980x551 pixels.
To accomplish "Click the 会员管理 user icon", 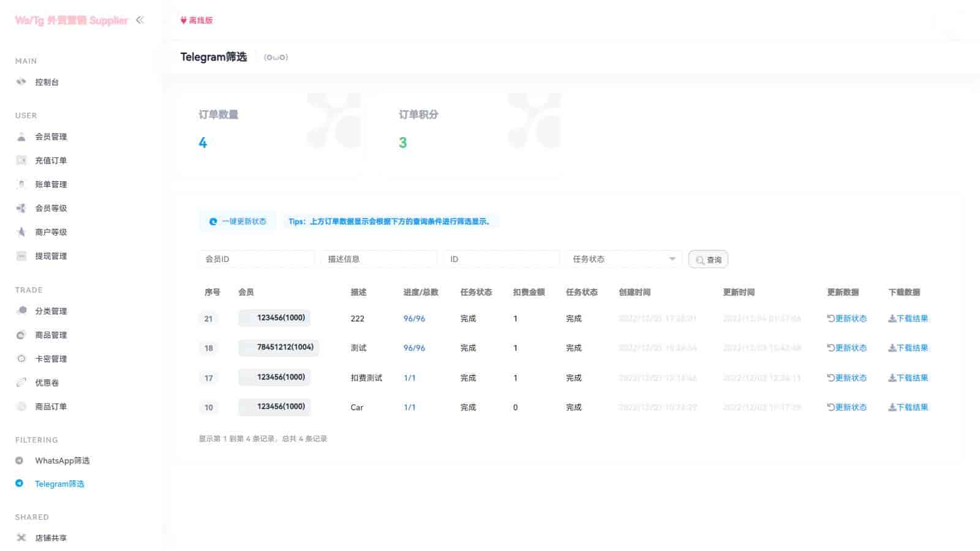I will 21,137.
